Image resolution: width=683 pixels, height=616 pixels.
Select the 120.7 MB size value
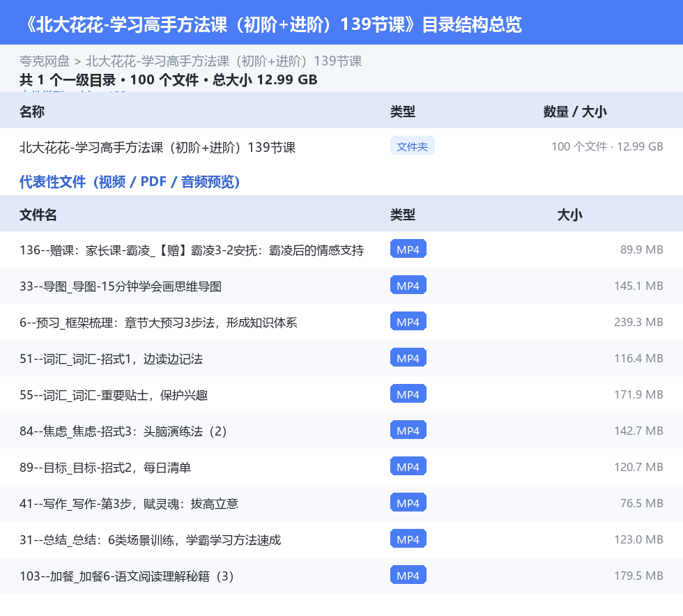point(638,467)
